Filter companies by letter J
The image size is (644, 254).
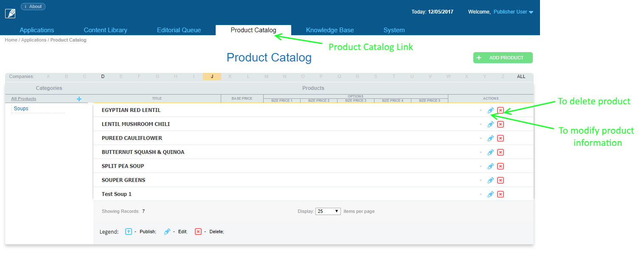coord(212,77)
